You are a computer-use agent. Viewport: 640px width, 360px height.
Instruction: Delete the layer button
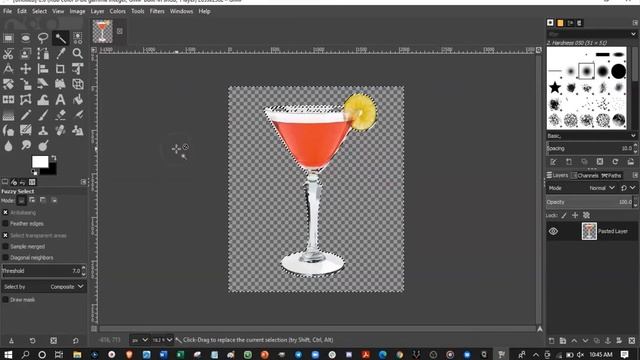631,340
